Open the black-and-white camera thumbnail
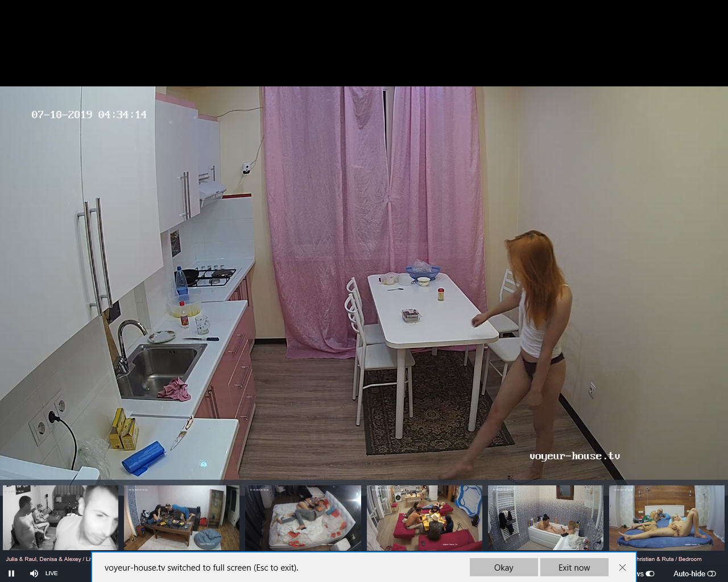 pos(61,518)
